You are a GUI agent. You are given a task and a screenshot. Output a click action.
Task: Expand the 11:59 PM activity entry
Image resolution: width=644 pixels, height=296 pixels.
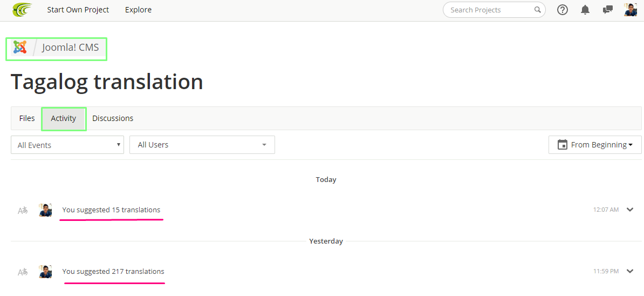pos(630,271)
